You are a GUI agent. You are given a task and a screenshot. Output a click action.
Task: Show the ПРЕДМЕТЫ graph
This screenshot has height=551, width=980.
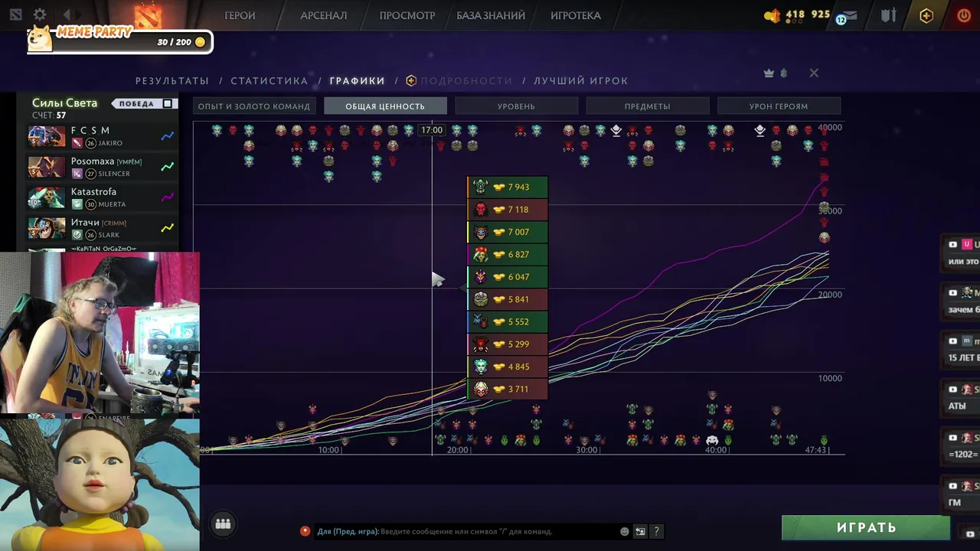pyautogui.click(x=647, y=106)
